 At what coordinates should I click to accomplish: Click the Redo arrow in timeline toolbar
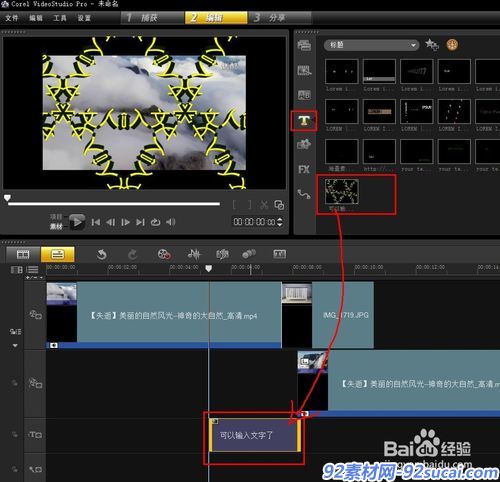133,255
